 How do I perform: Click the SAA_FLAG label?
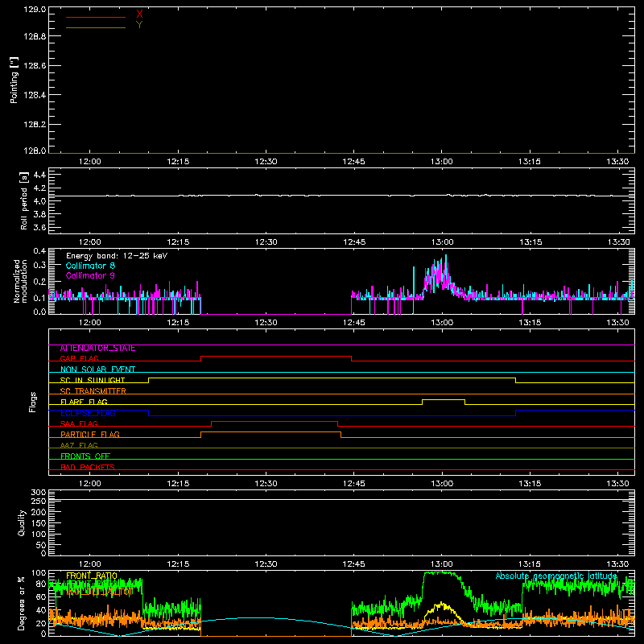coord(79,424)
